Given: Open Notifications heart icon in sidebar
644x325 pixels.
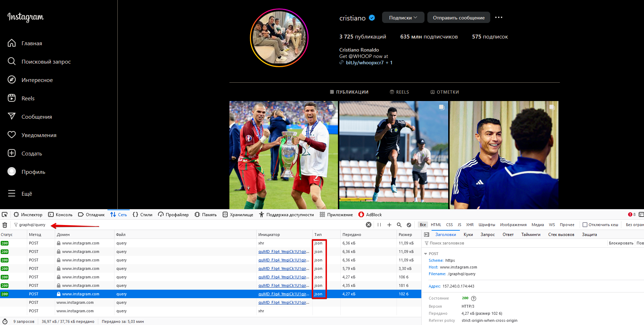Looking at the screenshot, I should pyautogui.click(x=12, y=135).
